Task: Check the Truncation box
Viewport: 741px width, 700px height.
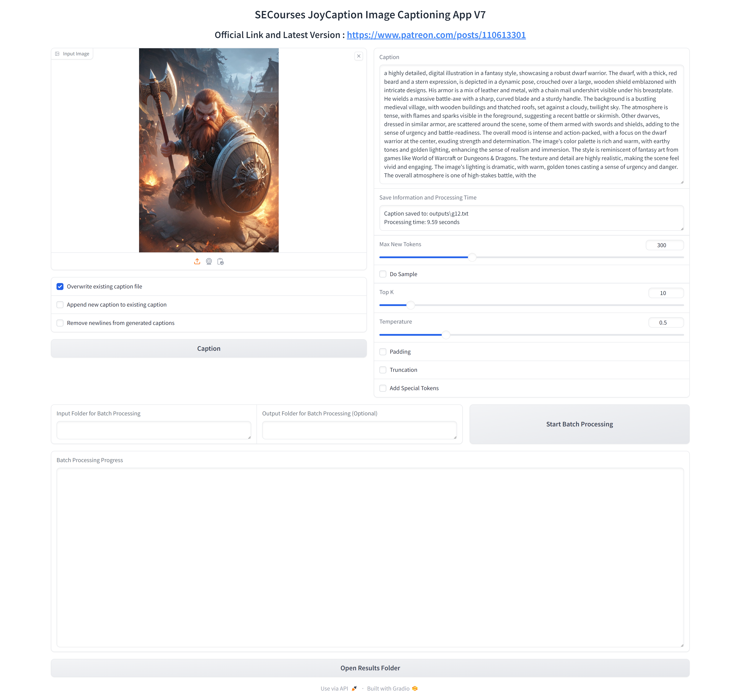Action: [x=383, y=370]
